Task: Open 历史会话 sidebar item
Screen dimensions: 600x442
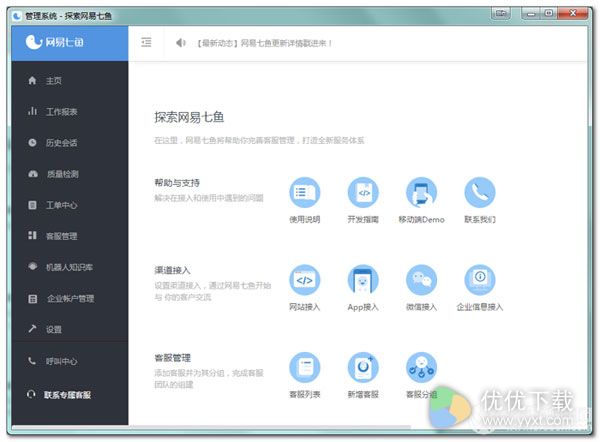Action: click(x=70, y=143)
